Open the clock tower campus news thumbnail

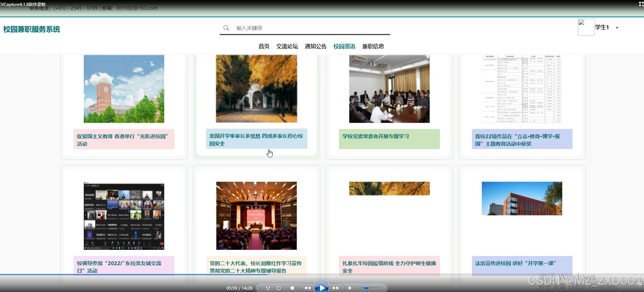point(124,89)
